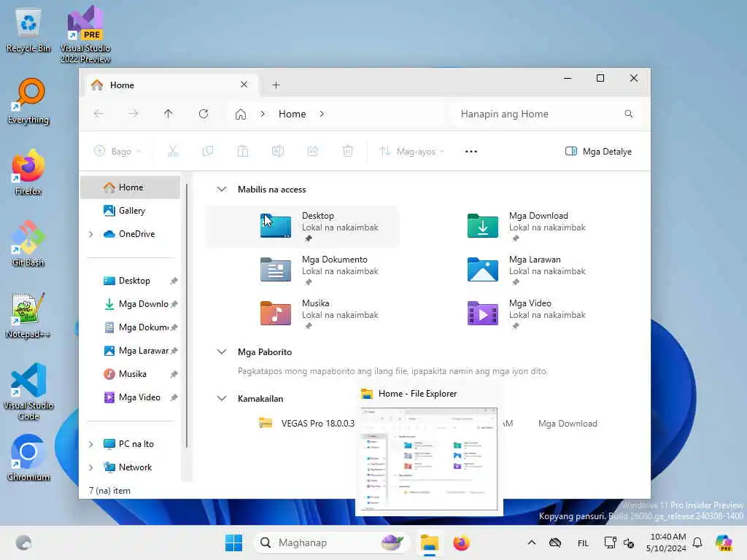Click chevron after Home in address bar
The width and height of the screenshot is (747, 560).
[x=322, y=114]
